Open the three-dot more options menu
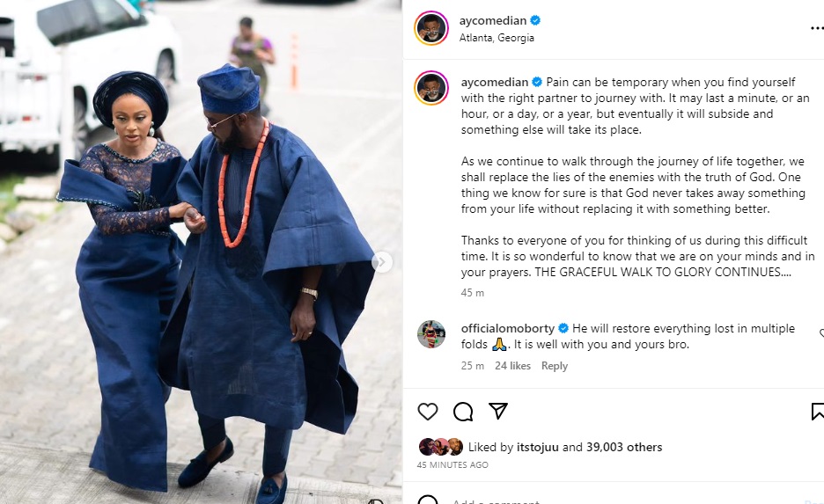 817,28
